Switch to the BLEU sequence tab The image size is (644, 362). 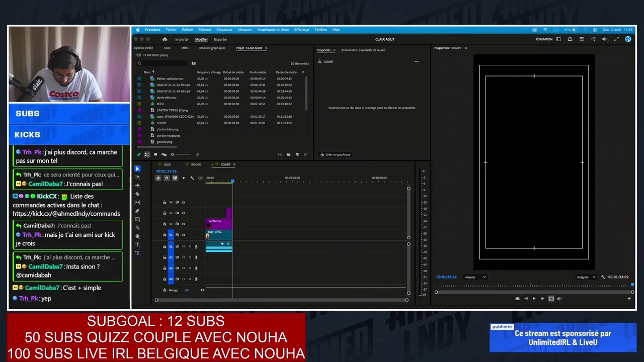coord(168,164)
